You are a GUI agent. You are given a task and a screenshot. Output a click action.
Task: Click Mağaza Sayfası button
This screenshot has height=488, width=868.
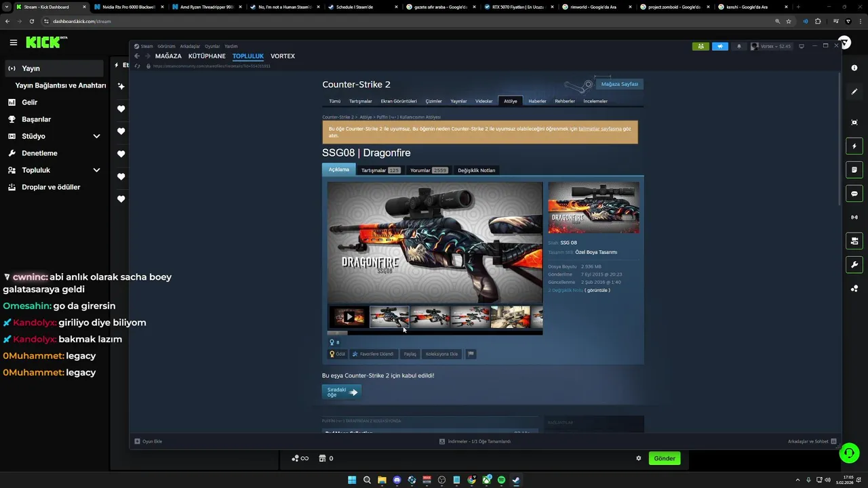pyautogui.click(x=620, y=84)
